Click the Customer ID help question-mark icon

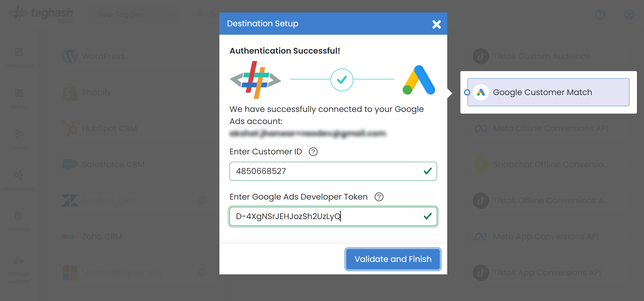313,152
